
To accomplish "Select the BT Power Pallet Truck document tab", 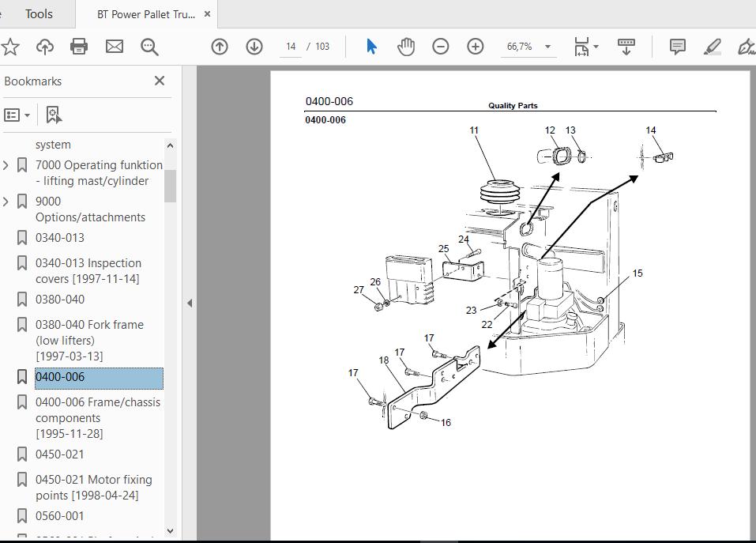I will (146, 14).
